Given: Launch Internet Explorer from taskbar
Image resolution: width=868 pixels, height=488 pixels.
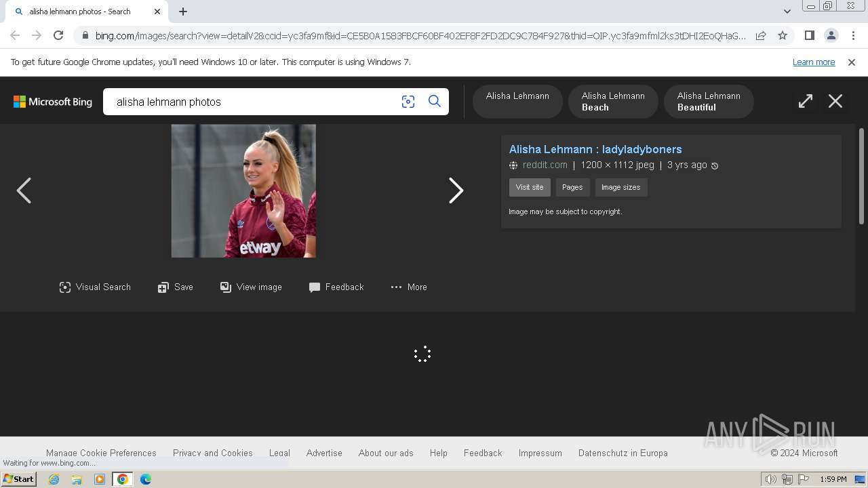Looking at the screenshot, I should point(54,479).
